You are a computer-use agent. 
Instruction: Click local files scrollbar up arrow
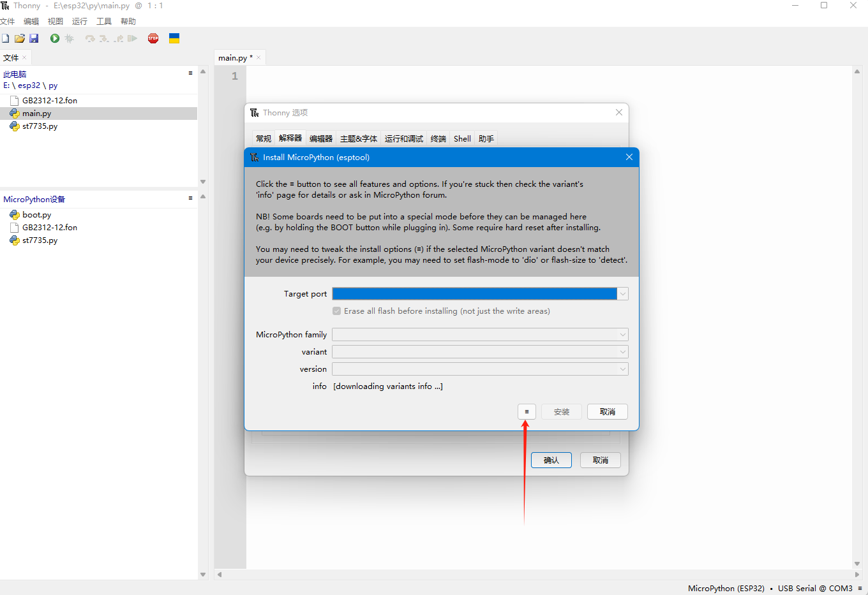[x=203, y=71]
